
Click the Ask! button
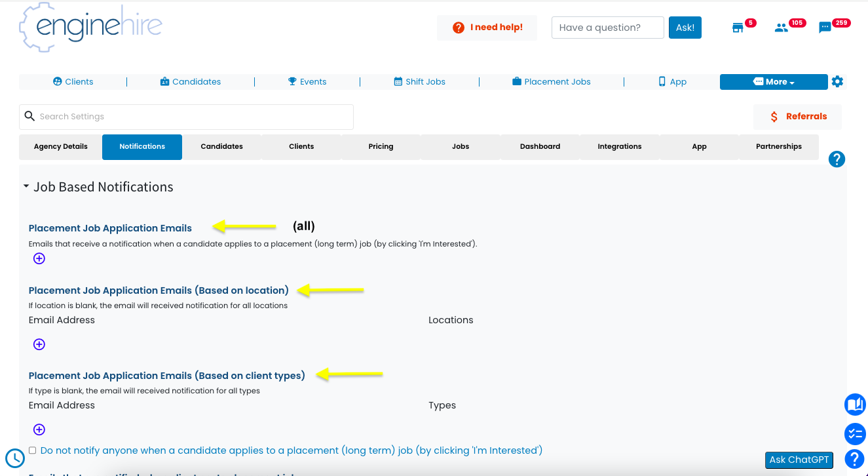coord(685,28)
